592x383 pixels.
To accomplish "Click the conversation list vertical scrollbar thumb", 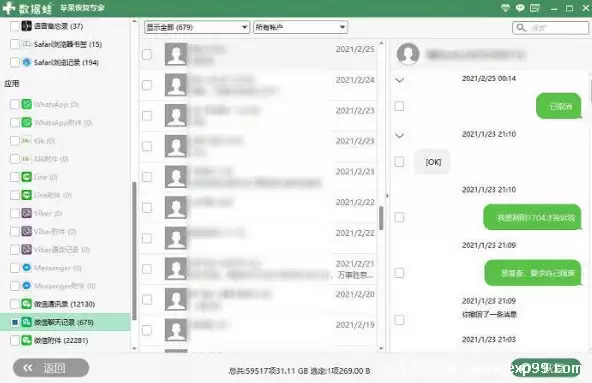I will point(381,218).
